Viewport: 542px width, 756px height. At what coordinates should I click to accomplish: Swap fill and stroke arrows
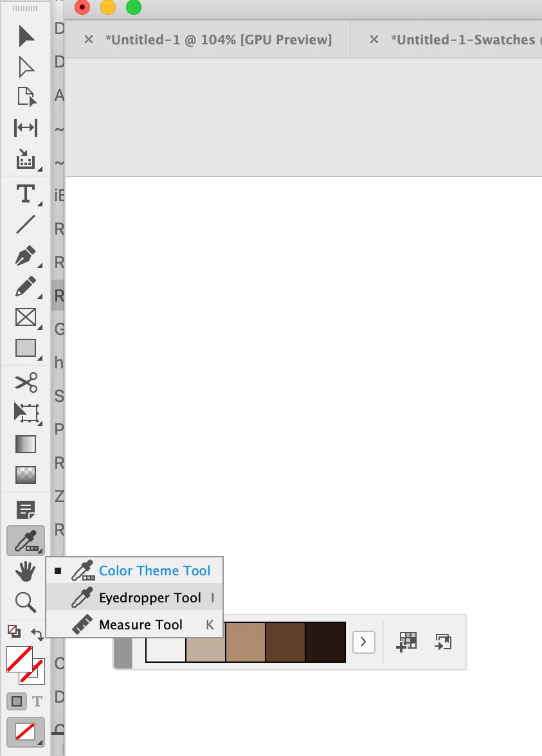pyautogui.click(x=37, y=634)
